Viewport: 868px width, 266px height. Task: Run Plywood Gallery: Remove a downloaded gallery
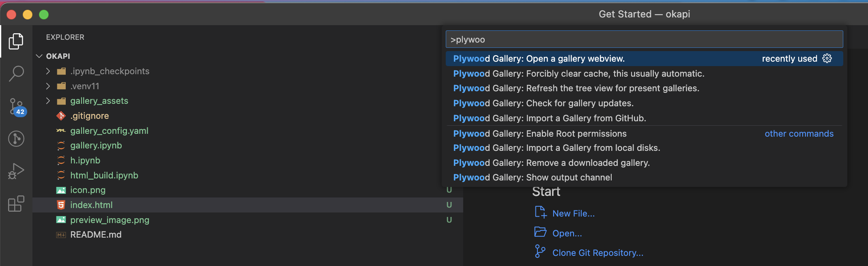(x=644, y=163)
